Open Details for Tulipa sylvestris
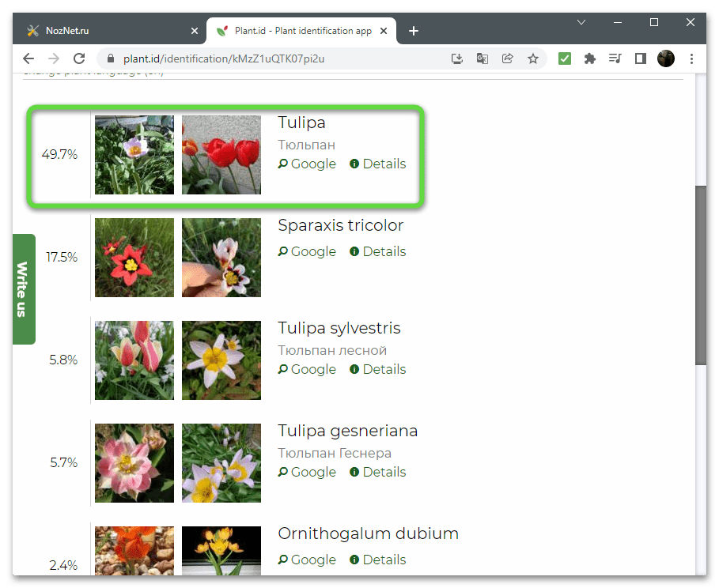 tap(378, 369)
